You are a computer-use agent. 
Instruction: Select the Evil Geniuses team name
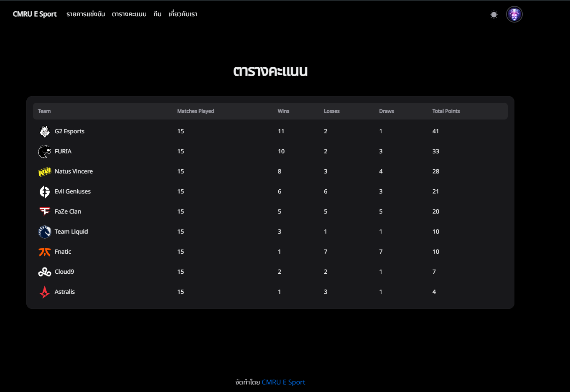tap(73, 191)
